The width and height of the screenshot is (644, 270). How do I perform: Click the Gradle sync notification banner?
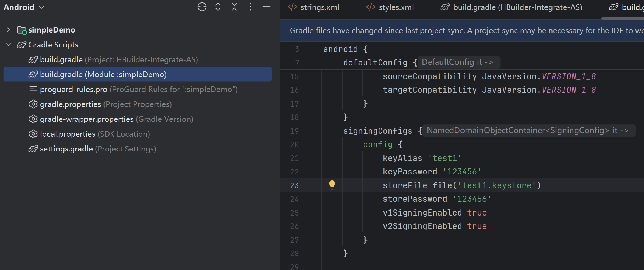(x=462, y=30)
